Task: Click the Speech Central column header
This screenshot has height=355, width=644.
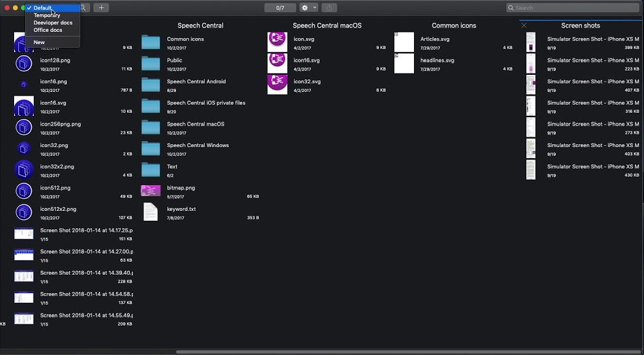Action: [x=200, y=26]
